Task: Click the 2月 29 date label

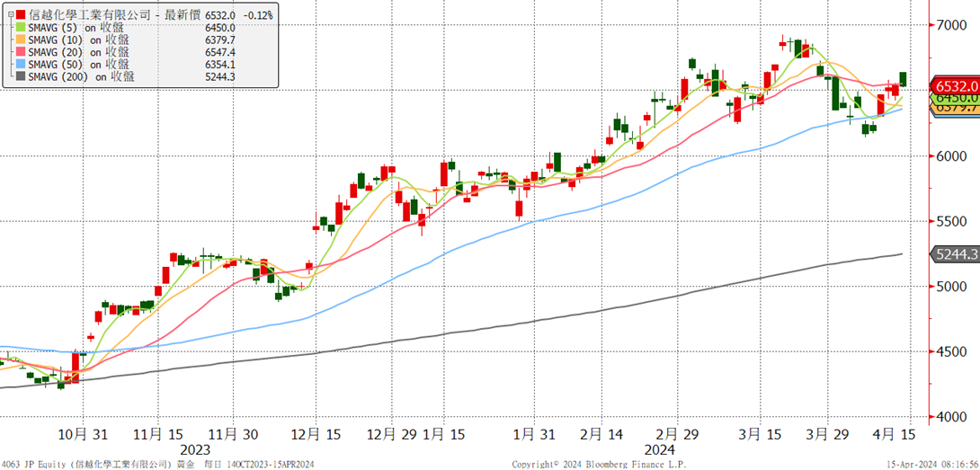Action: pos(679,434)
